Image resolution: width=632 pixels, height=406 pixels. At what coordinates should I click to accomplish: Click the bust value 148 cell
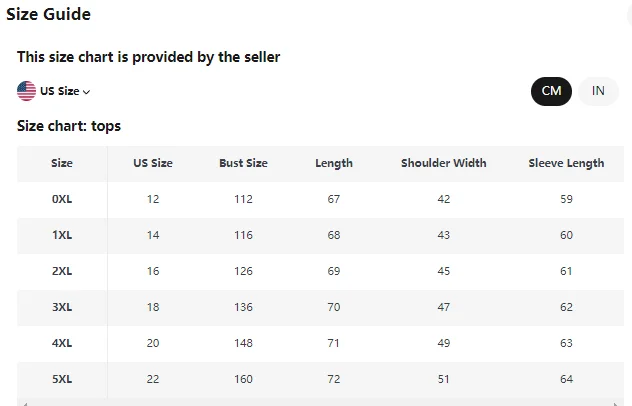243,343
